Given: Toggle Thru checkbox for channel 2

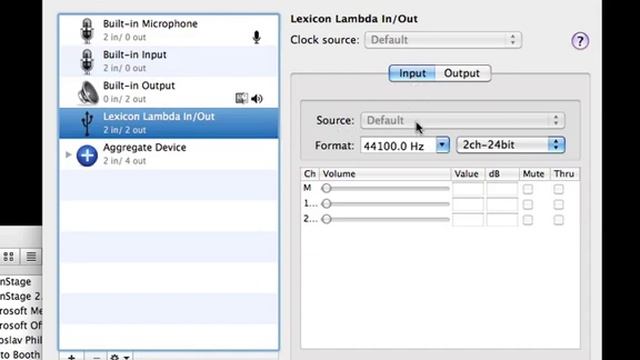Looking at the screenshot, I should (558, 220).
